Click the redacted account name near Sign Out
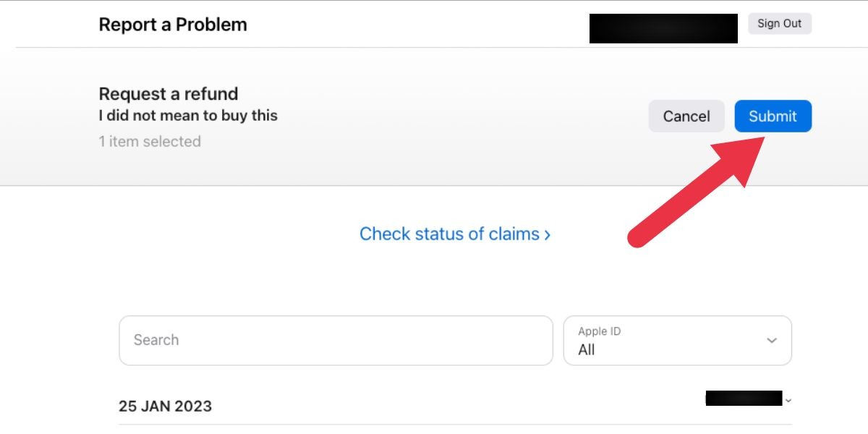 click(663, 28)
